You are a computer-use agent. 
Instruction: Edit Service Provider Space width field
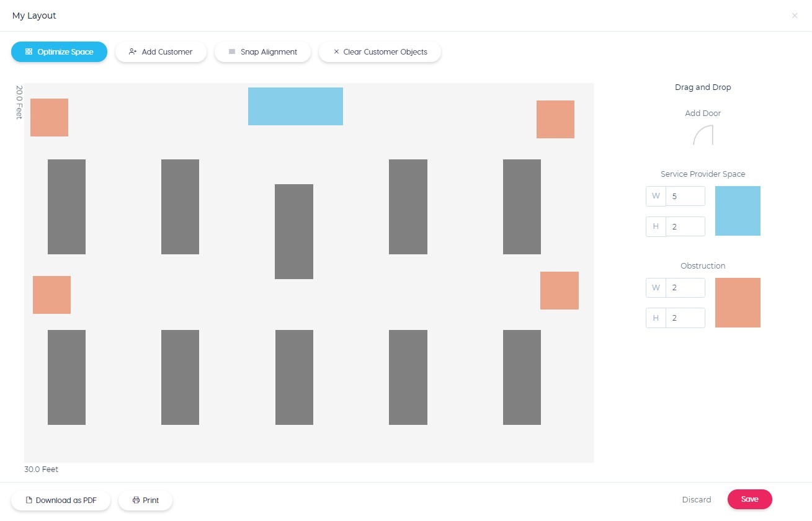(x=685, y=196)
